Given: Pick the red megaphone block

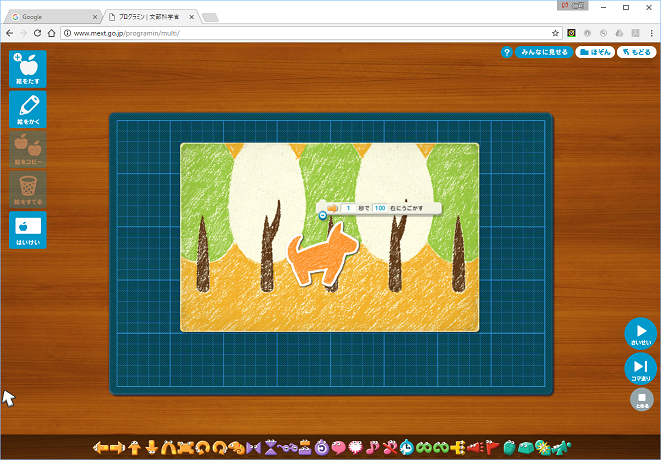Looking at the screenshot, I should tap(475, 447).
